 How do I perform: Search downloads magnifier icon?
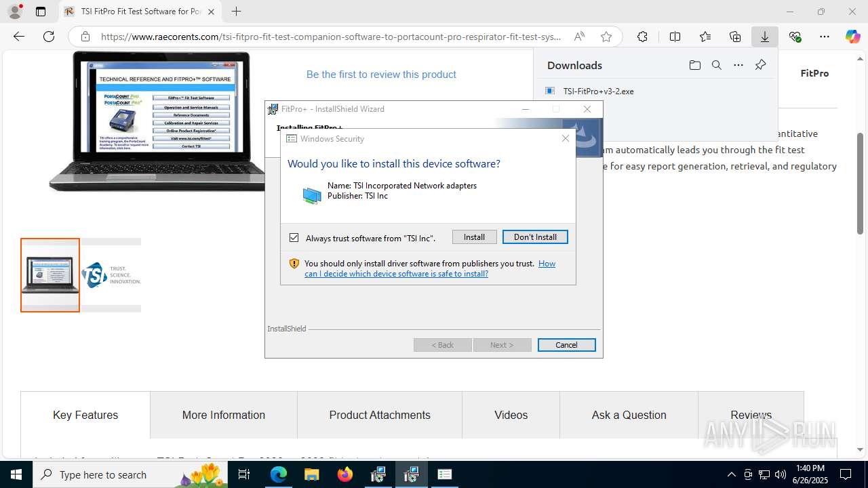click(716, 65)
